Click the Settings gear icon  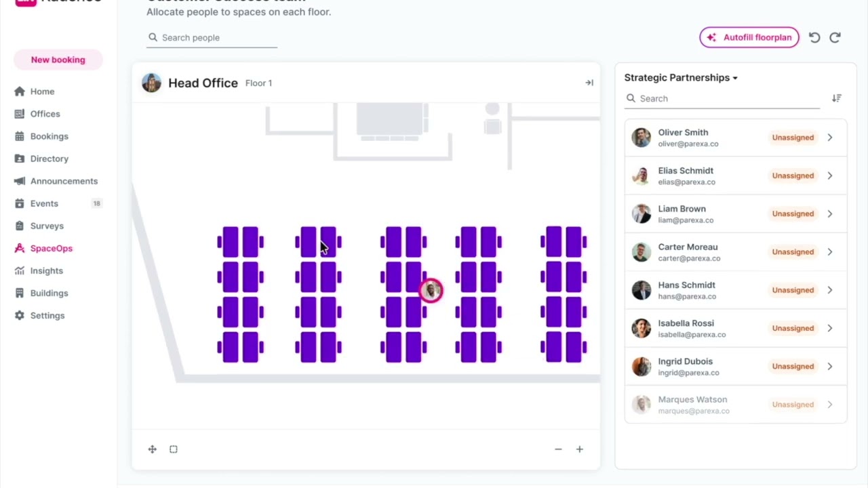[x=19, y=315]
